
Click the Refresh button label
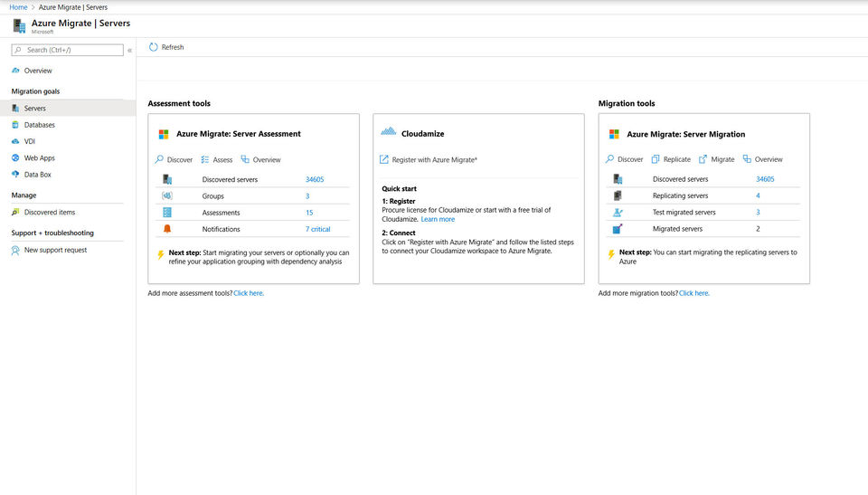pyautogui.click(x=172, y=47)
